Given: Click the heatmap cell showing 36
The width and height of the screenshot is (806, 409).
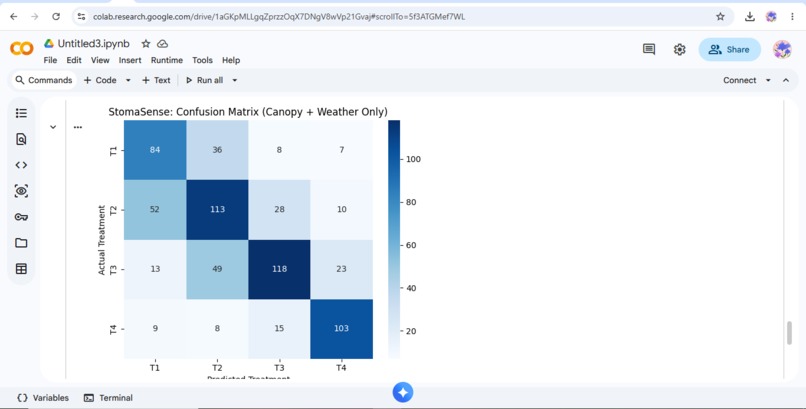Looking at the screenshot, I should 217,150.
